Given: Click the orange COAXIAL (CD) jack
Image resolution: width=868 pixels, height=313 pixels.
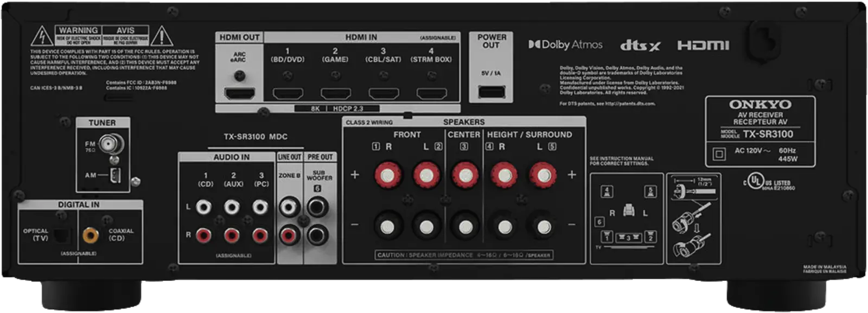Looking at the screenshot, I should (x=91, y=235).
